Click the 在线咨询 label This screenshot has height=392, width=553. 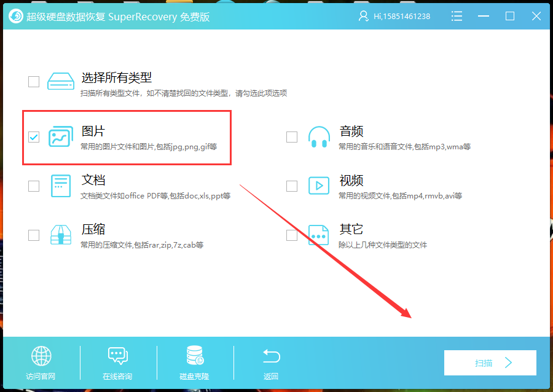[117, 377]
